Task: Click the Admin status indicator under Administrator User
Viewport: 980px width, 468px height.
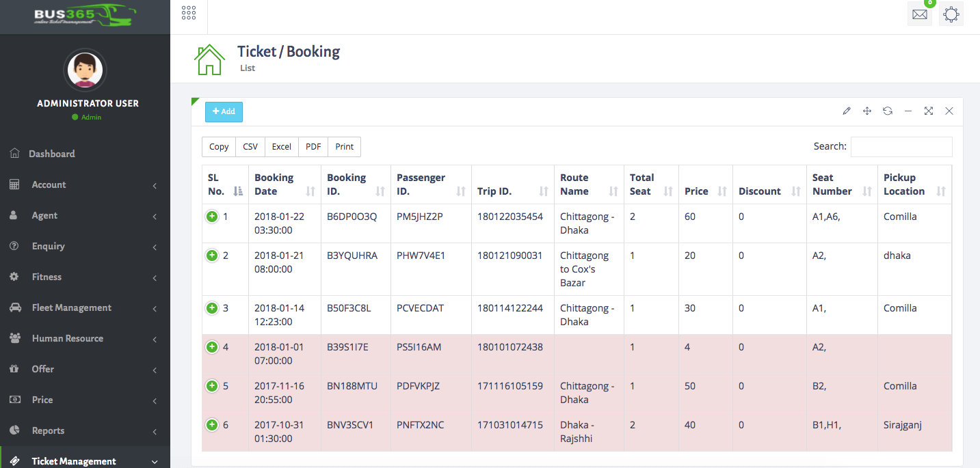Action: pos(88,117)
